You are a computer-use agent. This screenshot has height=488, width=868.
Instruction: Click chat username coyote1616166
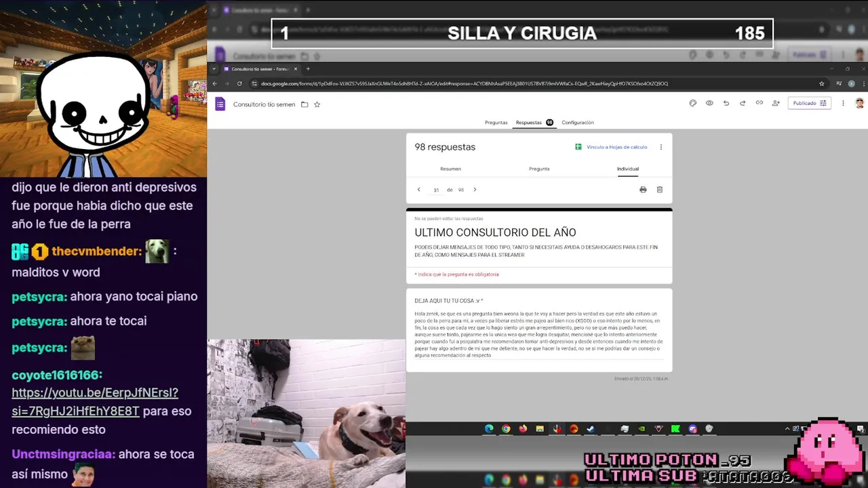57,375
